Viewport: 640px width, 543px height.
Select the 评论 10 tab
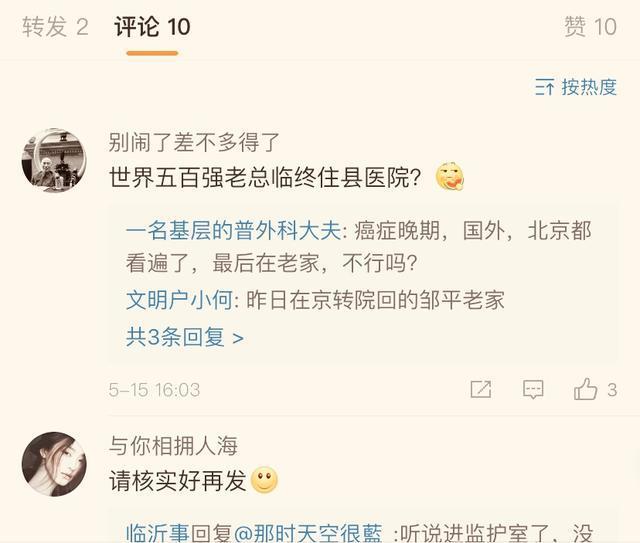click(152, 27)
